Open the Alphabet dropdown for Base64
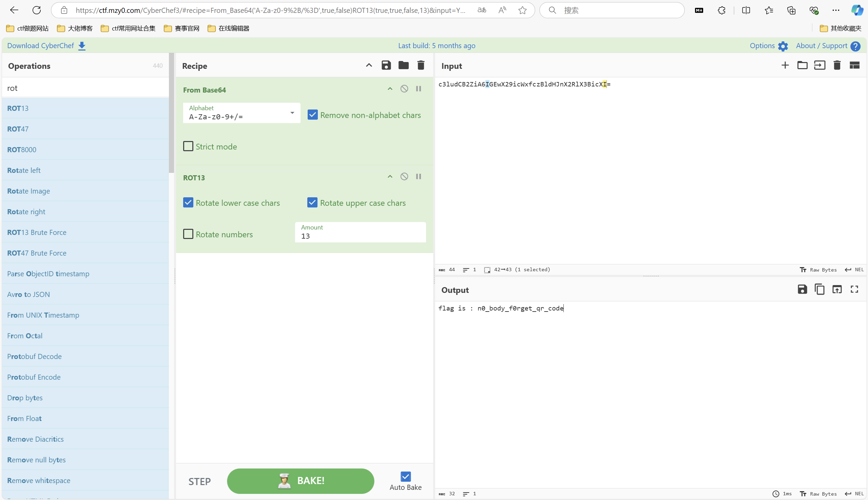This screenshot has height=500, width=868. (242, 113)
